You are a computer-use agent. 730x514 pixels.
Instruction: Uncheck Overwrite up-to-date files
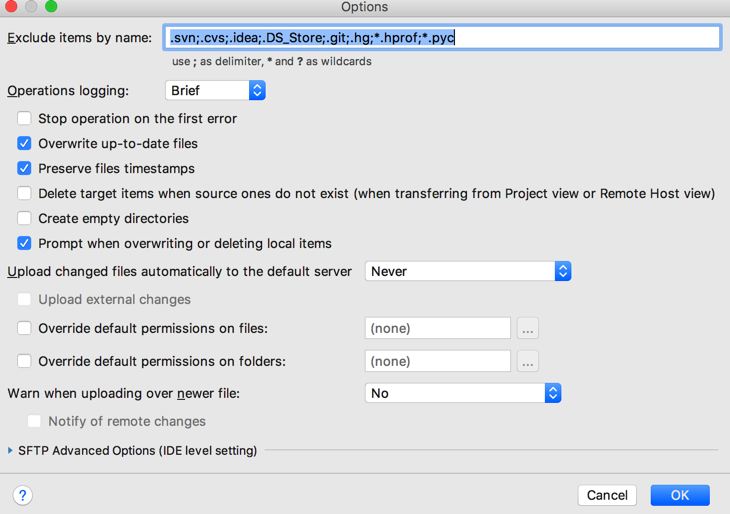coord(25,144)
